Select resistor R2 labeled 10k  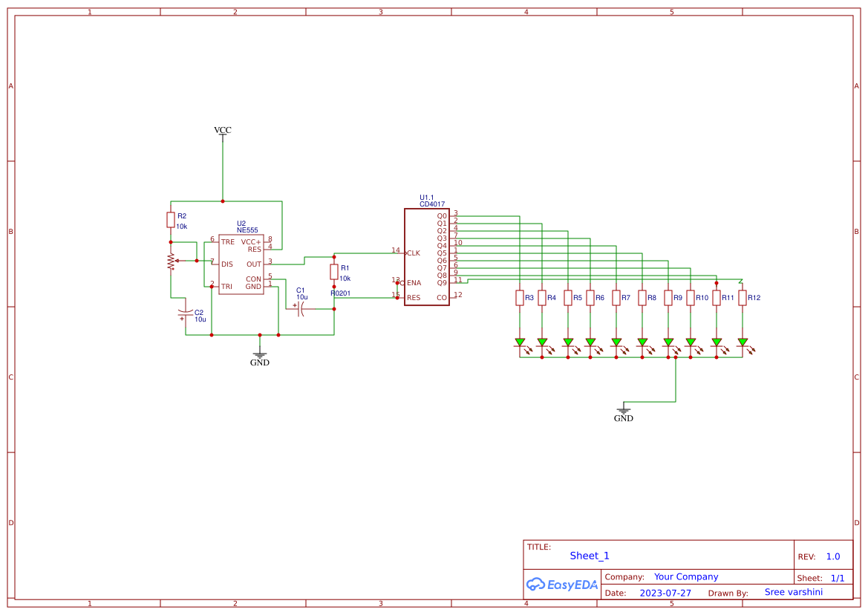point(172,219)
